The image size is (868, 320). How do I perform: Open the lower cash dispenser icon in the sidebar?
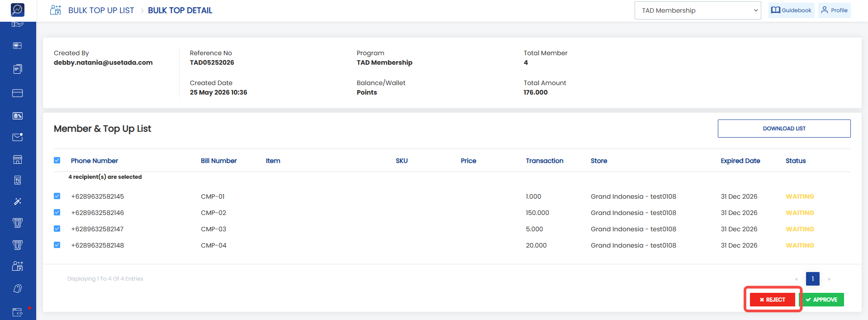click(x=18, y=245)
